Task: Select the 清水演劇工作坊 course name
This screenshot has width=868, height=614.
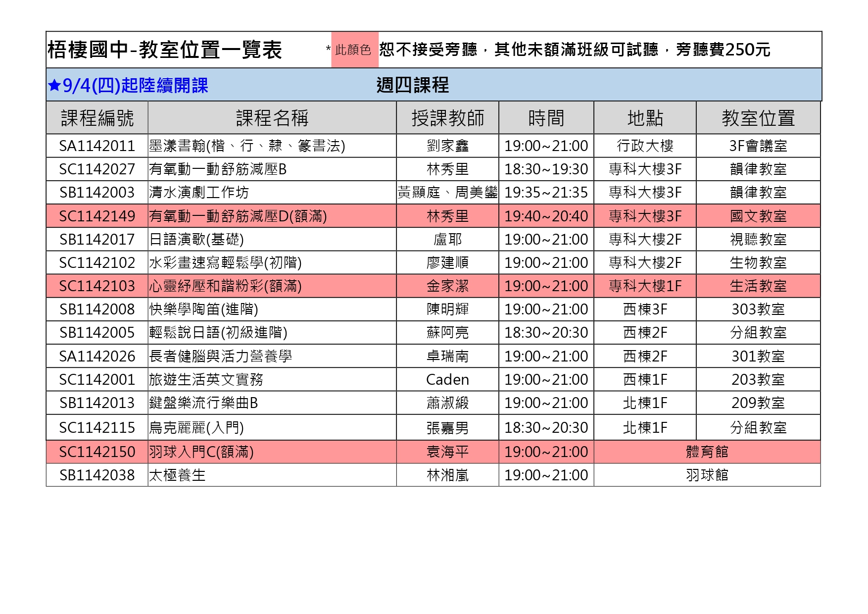Action: click(x=199, y=193)
